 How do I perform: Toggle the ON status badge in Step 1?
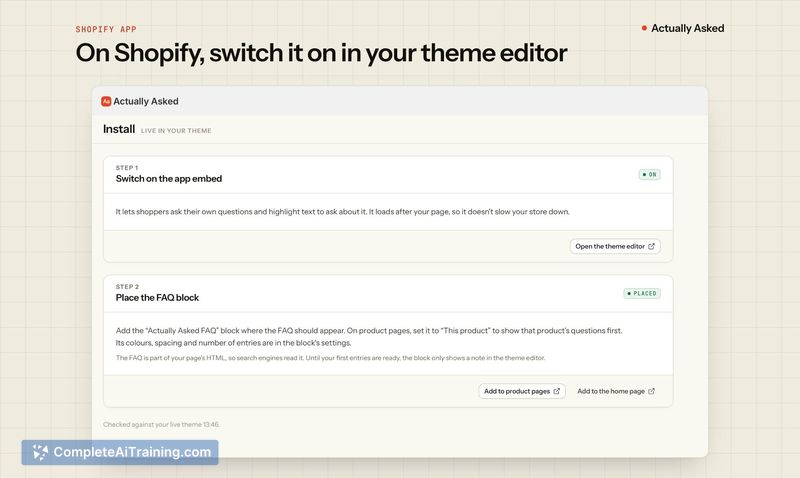pyautogui.click(x=649, y=174)
